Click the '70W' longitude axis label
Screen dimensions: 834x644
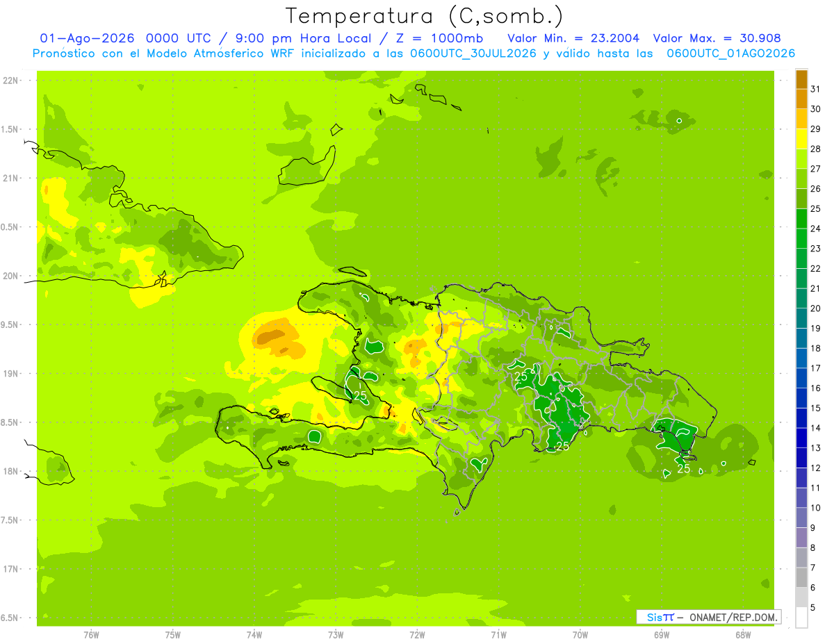(580, 634)
